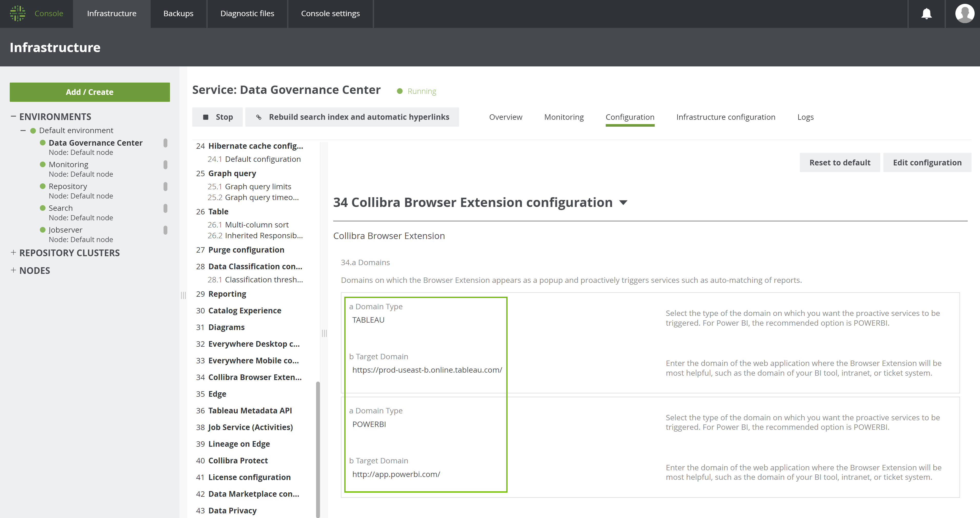980x518 pixels.
Task: Click Edit configuration
Action: (x=927, y=162)
